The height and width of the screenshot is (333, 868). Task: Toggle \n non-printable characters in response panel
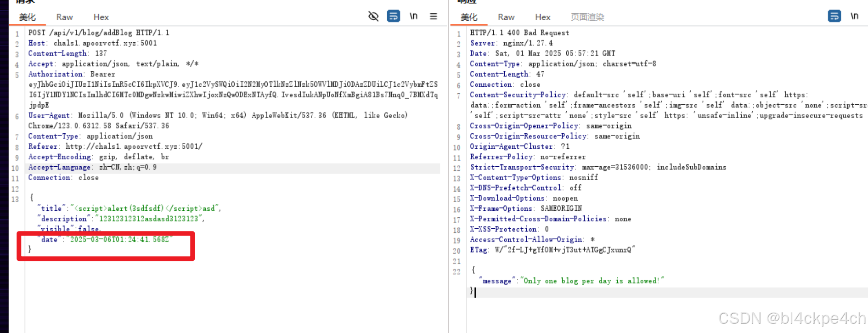coord(855,16)
